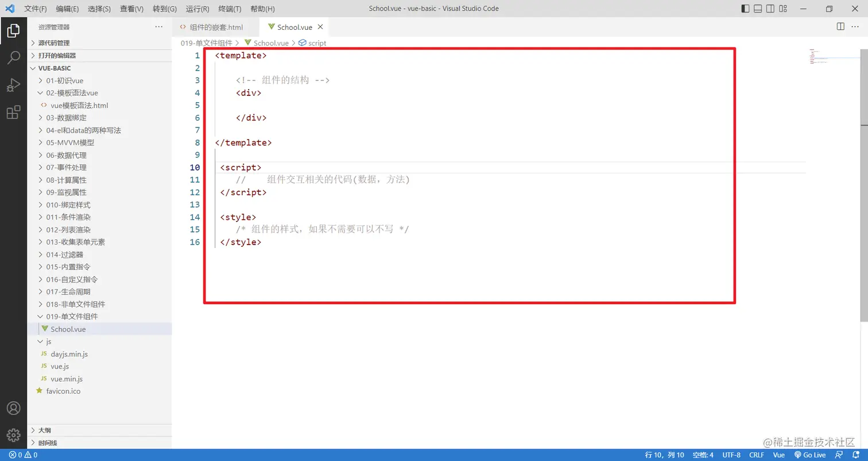Open dayjs.min.js file

(99, 354)
